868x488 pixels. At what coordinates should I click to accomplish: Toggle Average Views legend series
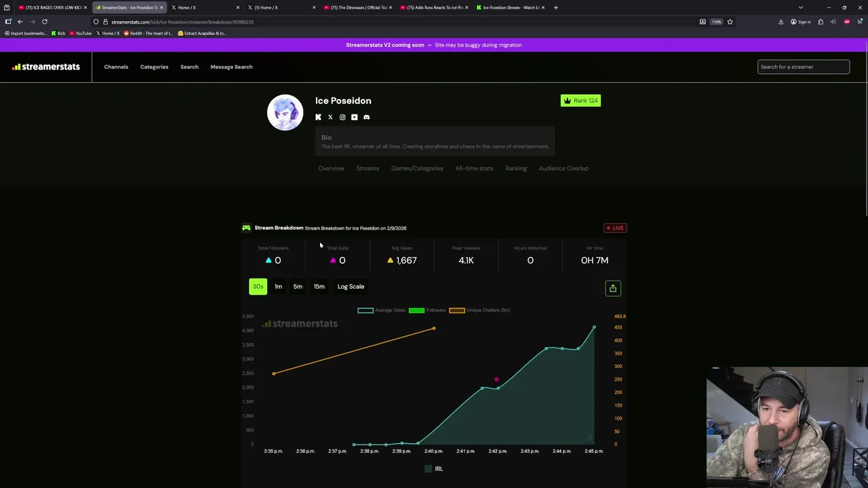point(382,310)
